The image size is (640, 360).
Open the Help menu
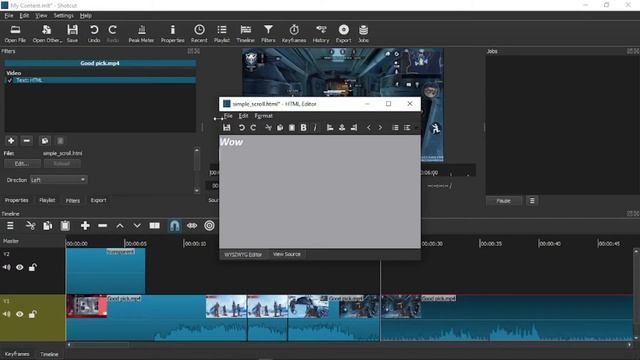tap(85, 16)
